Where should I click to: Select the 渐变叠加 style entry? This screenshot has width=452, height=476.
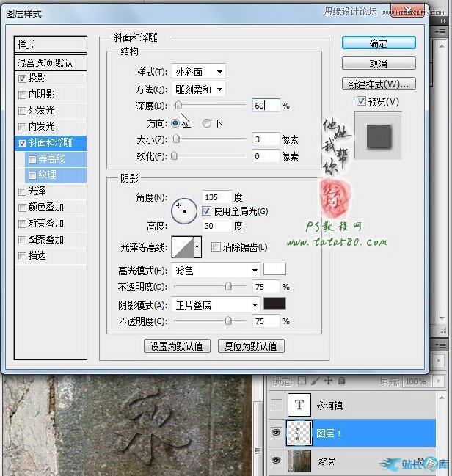tap(45, 224)
